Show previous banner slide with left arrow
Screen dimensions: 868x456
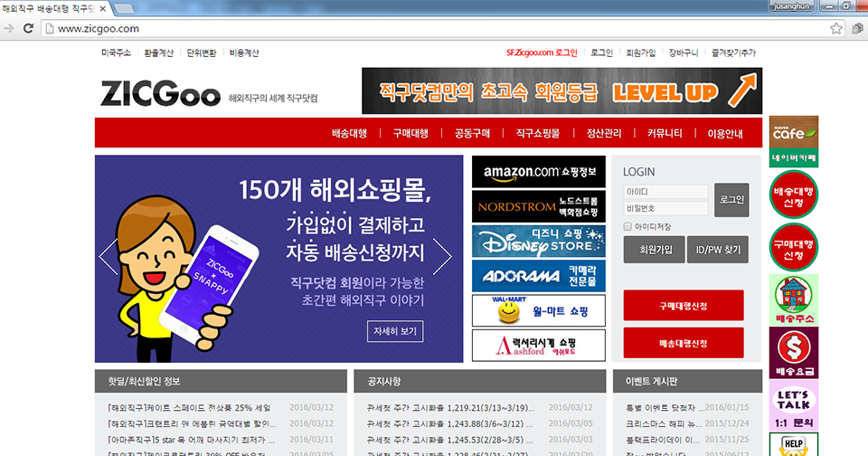[x=108, y=257]
